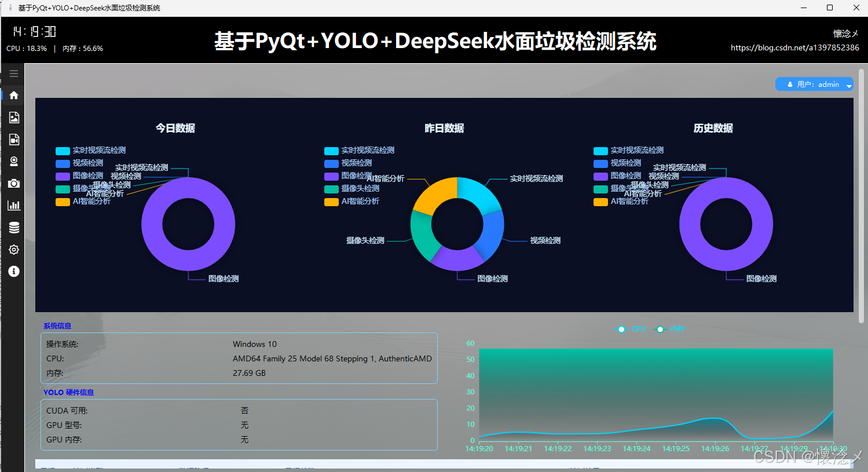Toggle 图像检测 legend entry in 今日数据 chart
Viewport: 868px width, 472px height.
79,176
